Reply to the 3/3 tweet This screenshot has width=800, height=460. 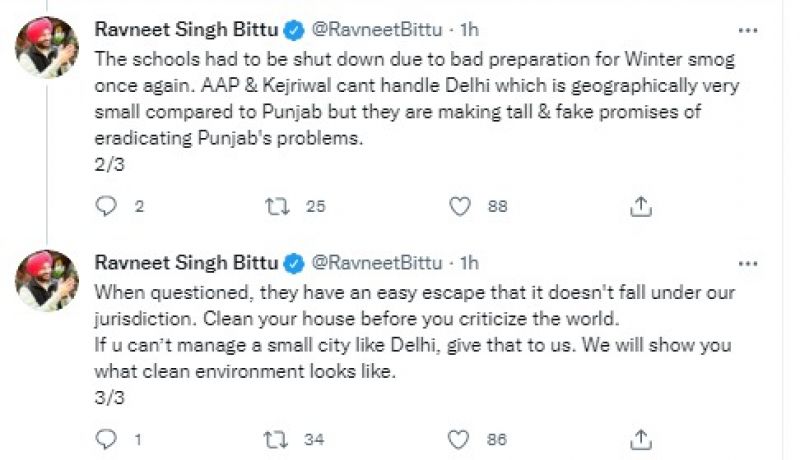107,438
